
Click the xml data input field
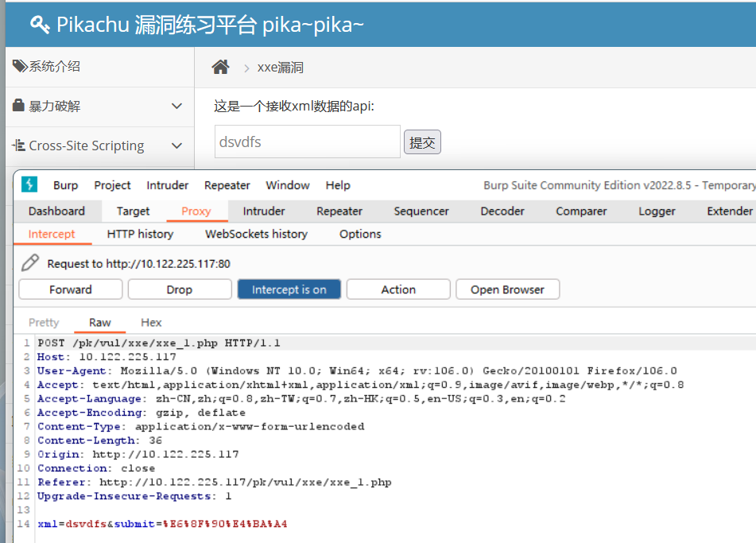[307, 142]
